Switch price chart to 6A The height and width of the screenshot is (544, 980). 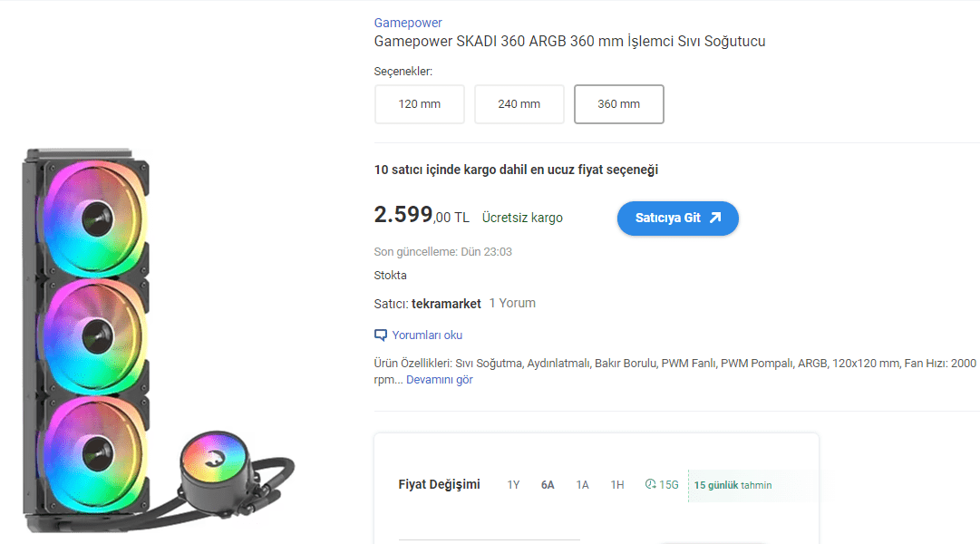pyautogui.click(x=548, y=484)
